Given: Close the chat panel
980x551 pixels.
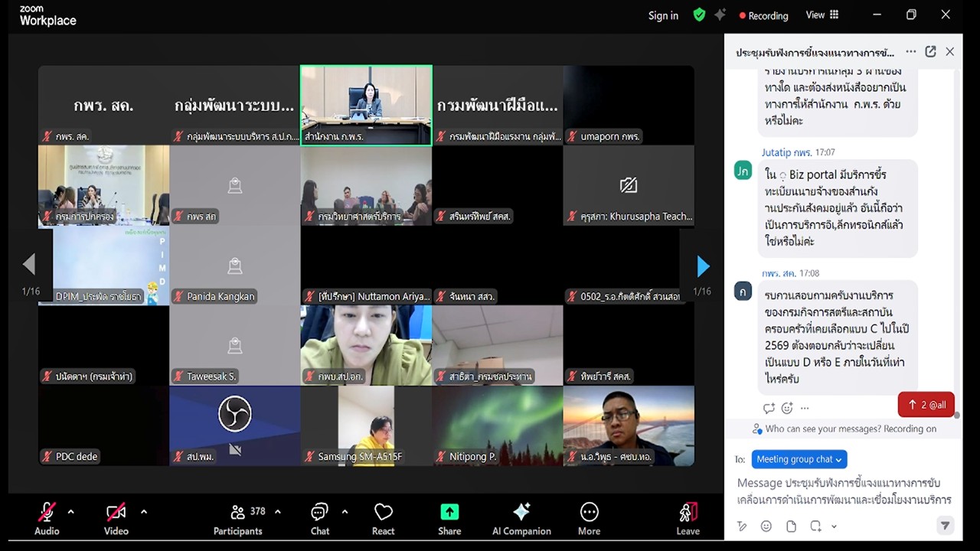Looking at the screenshot, I should [x=950, y=52].
